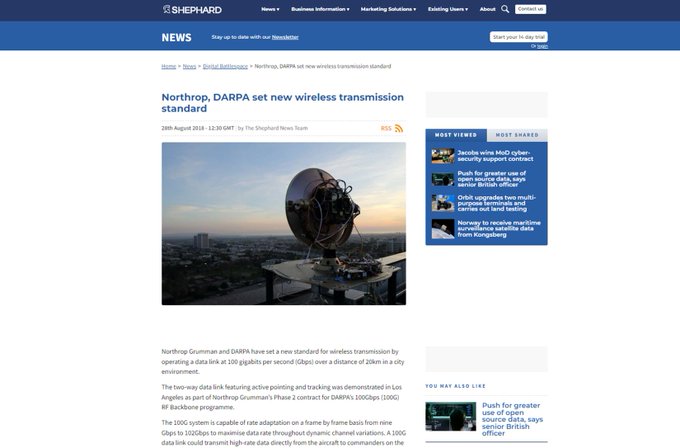Image resolution: width=680 pixels, height=448 pixels.
Task: Click the orange RSS feed icon
Action: click(399, 128)
